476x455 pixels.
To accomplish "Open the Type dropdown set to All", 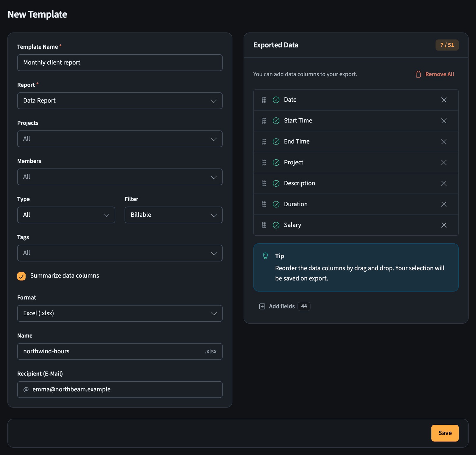I will point(66,215).
